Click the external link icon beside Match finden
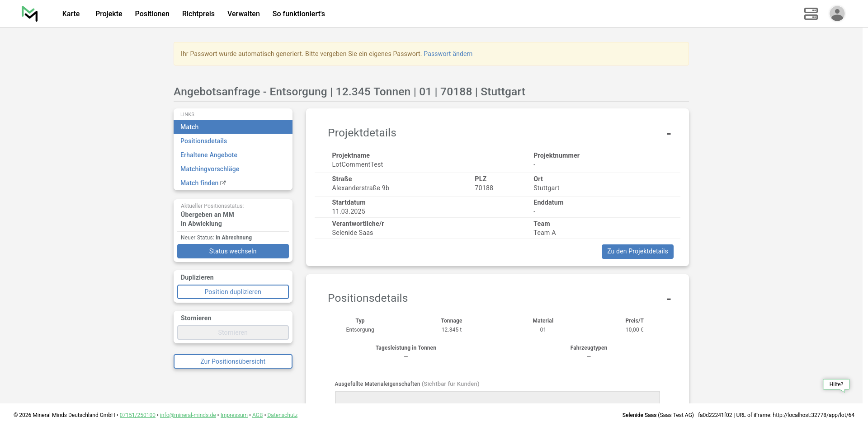 coord(223,183)
